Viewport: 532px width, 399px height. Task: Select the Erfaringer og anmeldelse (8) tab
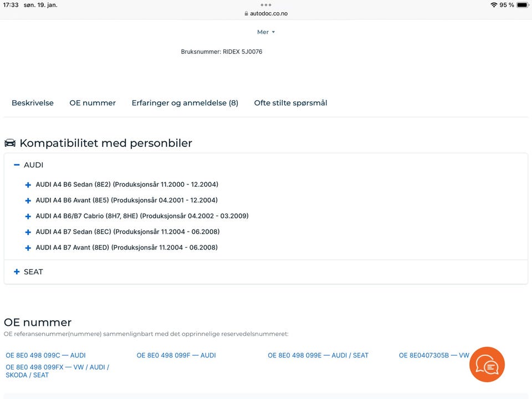click(x=185, y=103)
